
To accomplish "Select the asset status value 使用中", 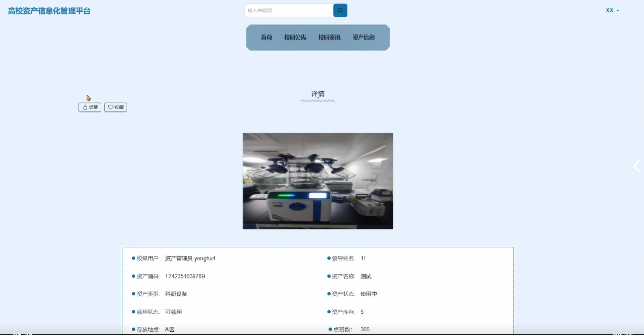I will click(369, 294).
